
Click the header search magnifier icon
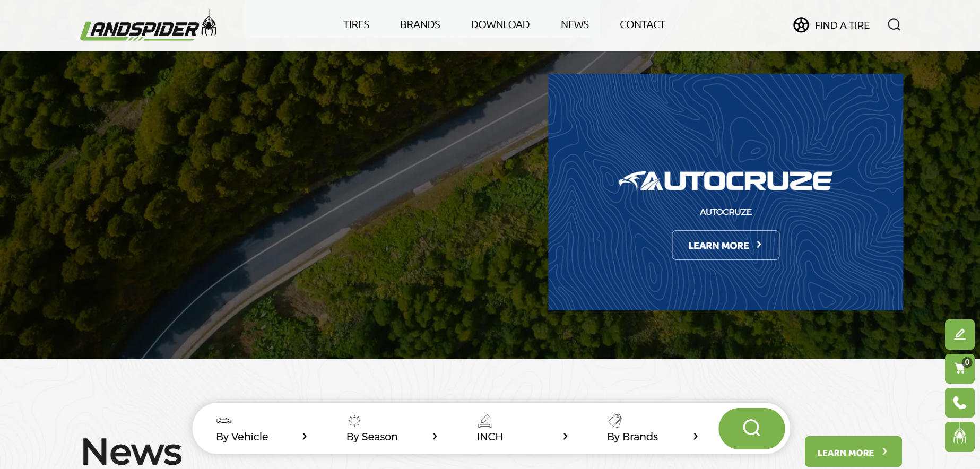(894, 25)
